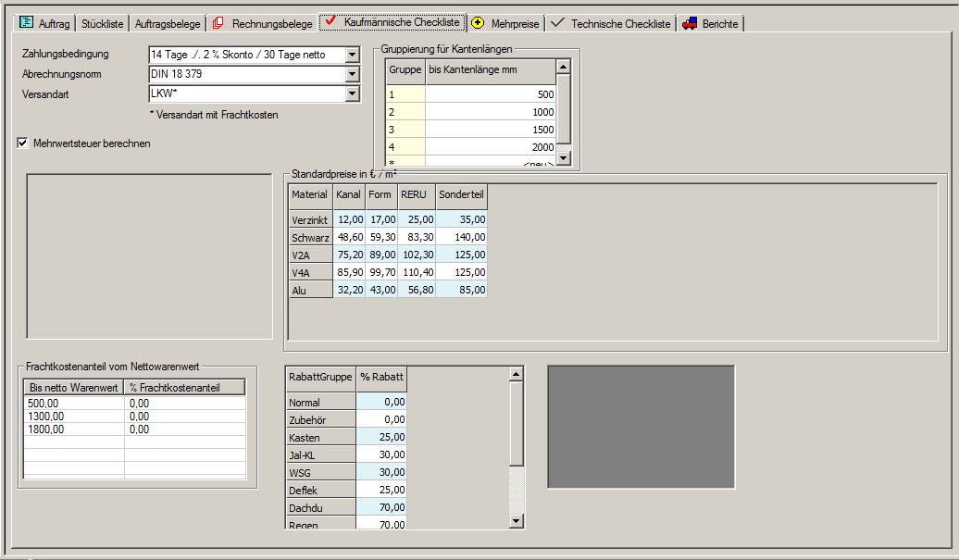Image resolution: width=959 pixels, height=560 pixels.
Task: Select the Verzinkt row in the Standardpreise table
Action: click(x=309, y=220)
